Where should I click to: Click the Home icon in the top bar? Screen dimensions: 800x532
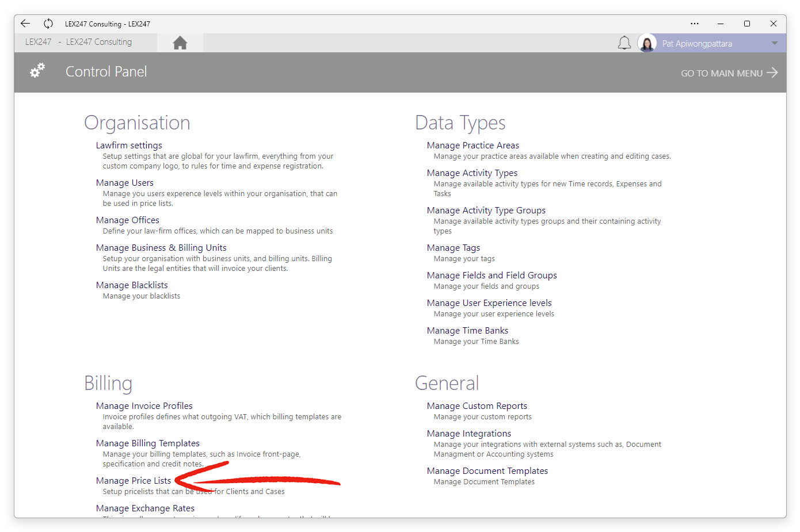[180, 43]
